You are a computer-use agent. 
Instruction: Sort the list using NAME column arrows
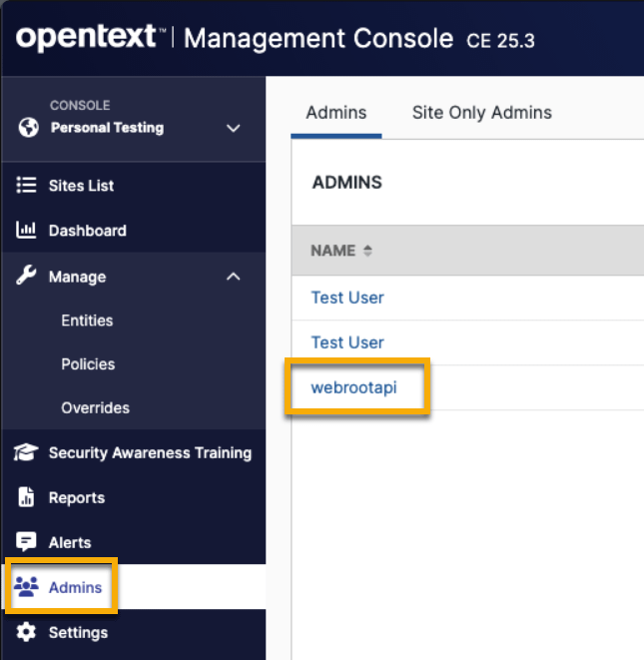tap(367, 251)
